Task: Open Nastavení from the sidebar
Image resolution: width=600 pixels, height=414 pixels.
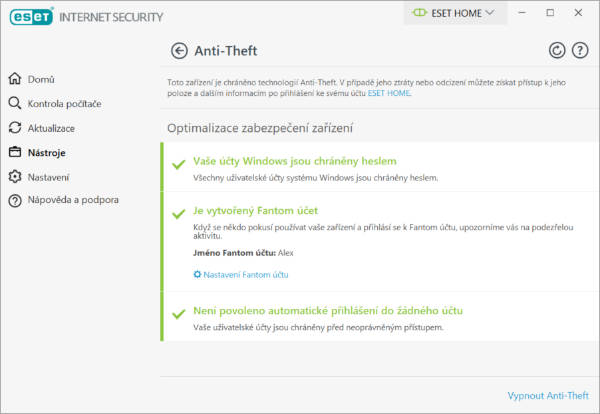Action: pyautogui.click(x=48, y=177)
